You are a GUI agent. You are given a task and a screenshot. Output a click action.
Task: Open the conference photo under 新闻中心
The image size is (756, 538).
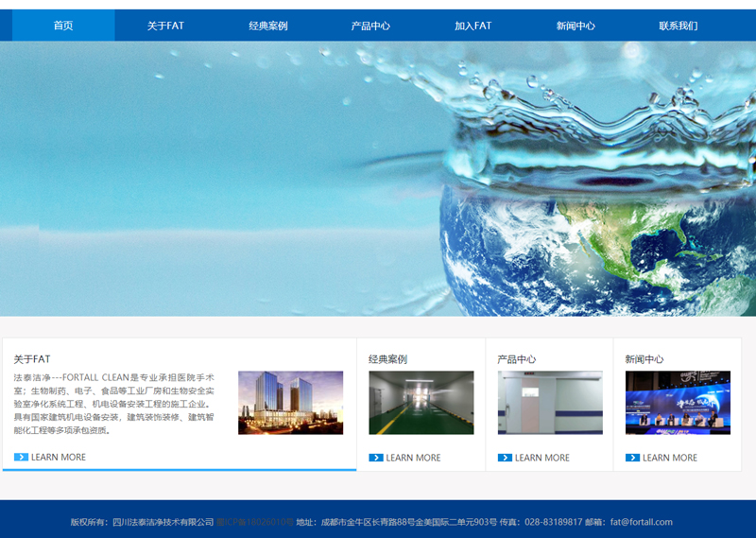678,403
